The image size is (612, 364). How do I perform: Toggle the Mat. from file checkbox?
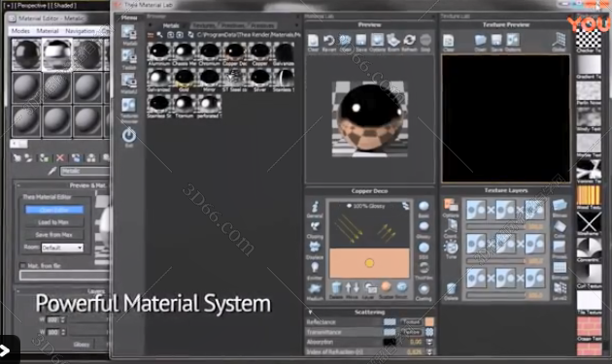click(23, 266)
